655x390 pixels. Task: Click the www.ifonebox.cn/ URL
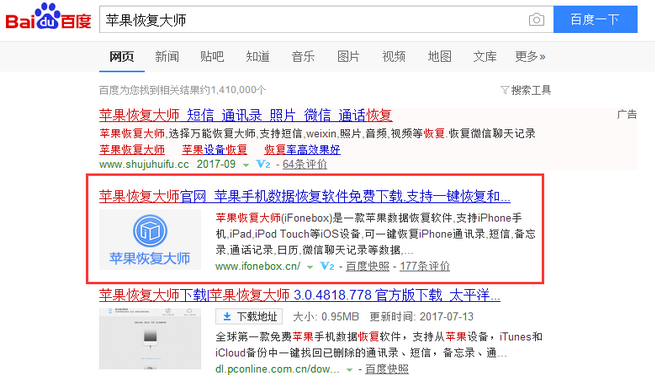[258, 266]
